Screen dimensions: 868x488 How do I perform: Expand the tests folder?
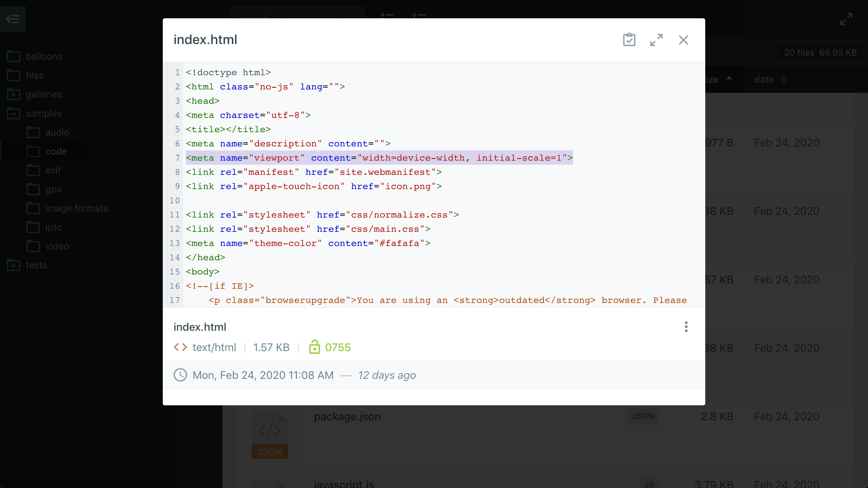[14, 265]
